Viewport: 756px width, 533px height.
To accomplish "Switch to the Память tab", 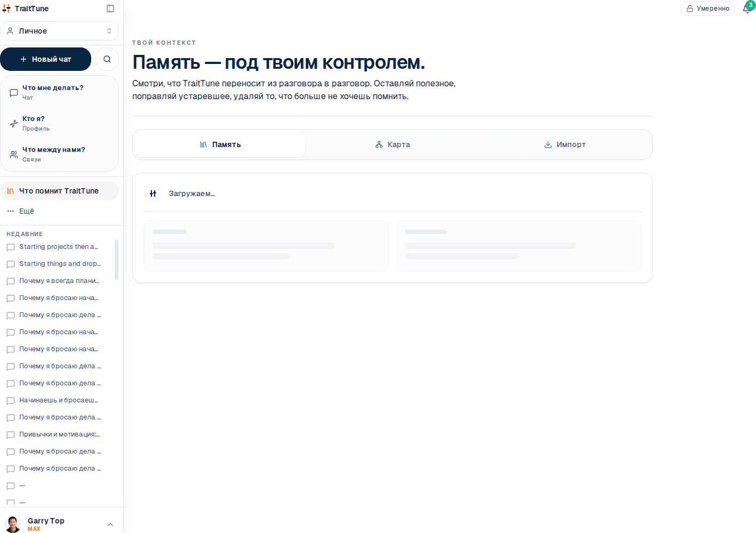I will coord(220,144).
